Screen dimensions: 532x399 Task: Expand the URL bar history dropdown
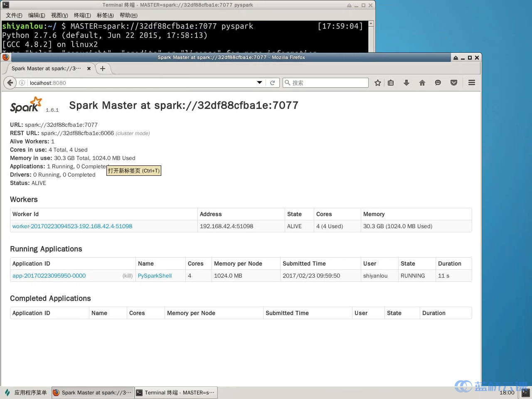259,83
